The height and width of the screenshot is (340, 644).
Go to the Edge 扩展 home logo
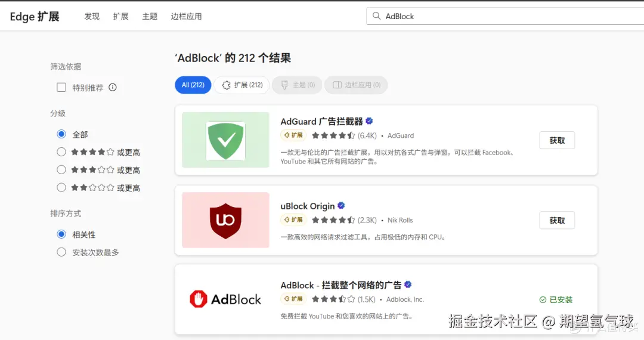click(35, 17)
